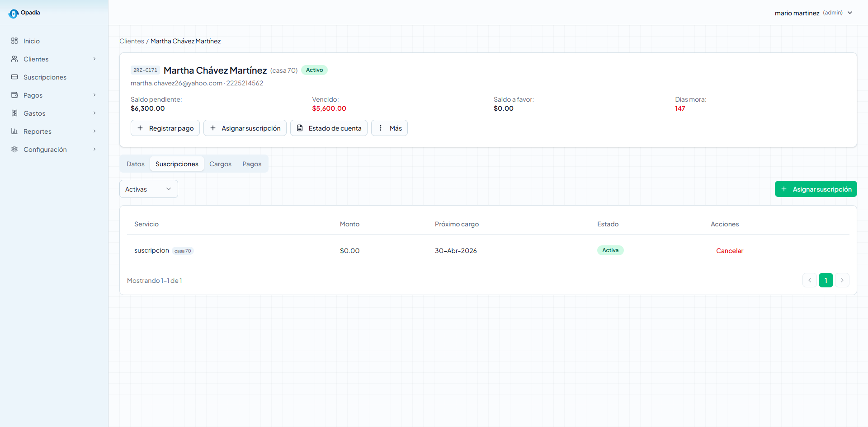Click the Configuración gear icon
The image size is (868, 427).
pos(14,149)
